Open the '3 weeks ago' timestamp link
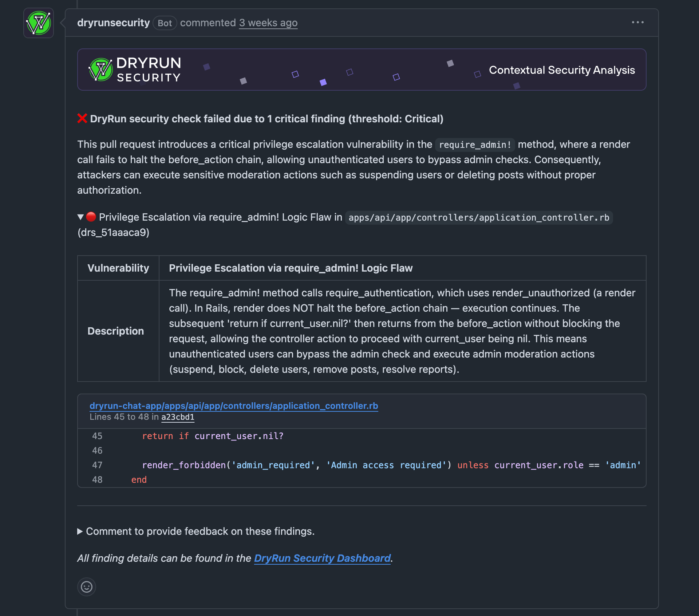Viewport: 699px width, 616px height. point(268,23)
